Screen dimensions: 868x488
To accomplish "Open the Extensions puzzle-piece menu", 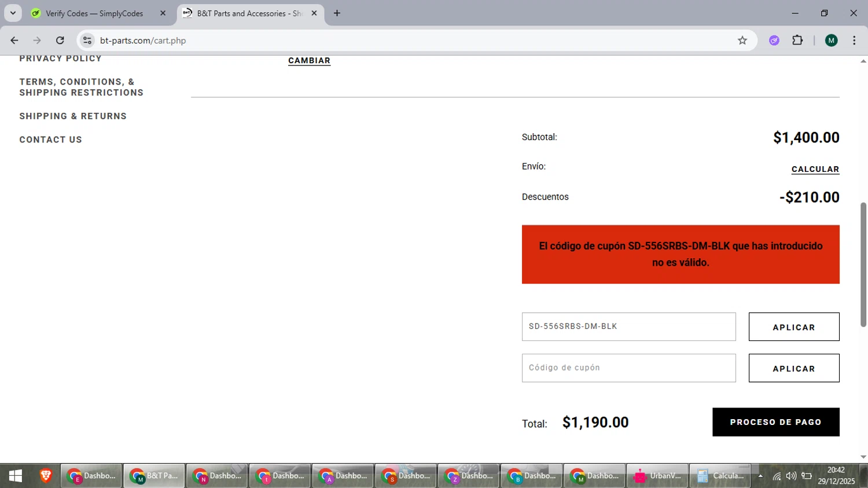I will (797, 41).
